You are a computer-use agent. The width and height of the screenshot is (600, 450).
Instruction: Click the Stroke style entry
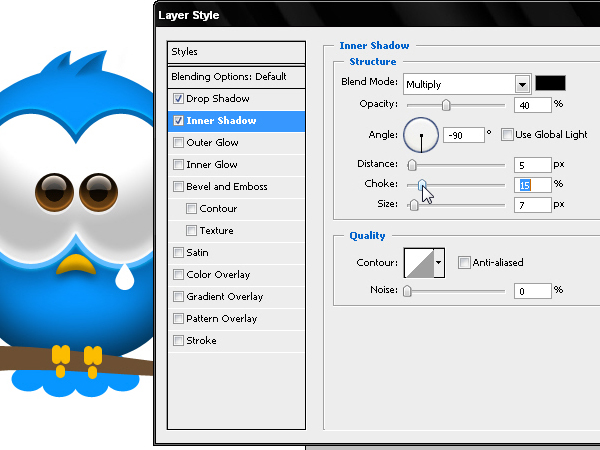[201, 341]
